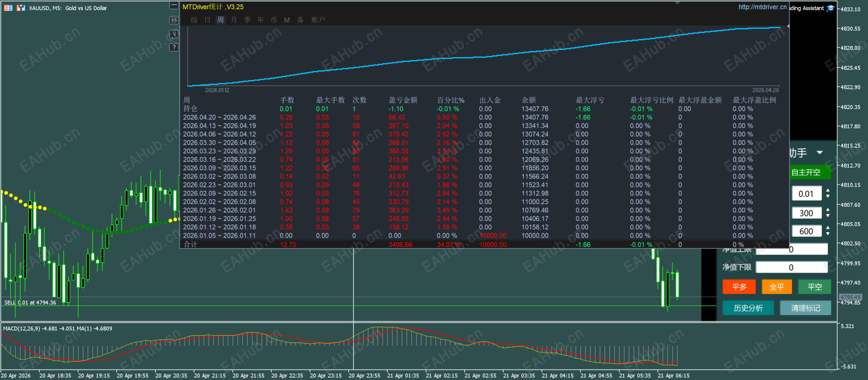The height and width of the screenshot is (380, 868).
Task: Open the 币 currency tab
Action: pyautogui.click(x=274, y=20)
